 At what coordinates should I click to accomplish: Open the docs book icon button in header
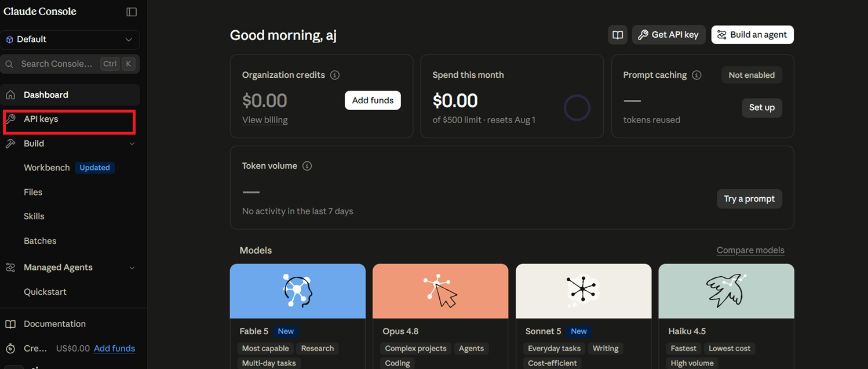[x=618, y=35]
